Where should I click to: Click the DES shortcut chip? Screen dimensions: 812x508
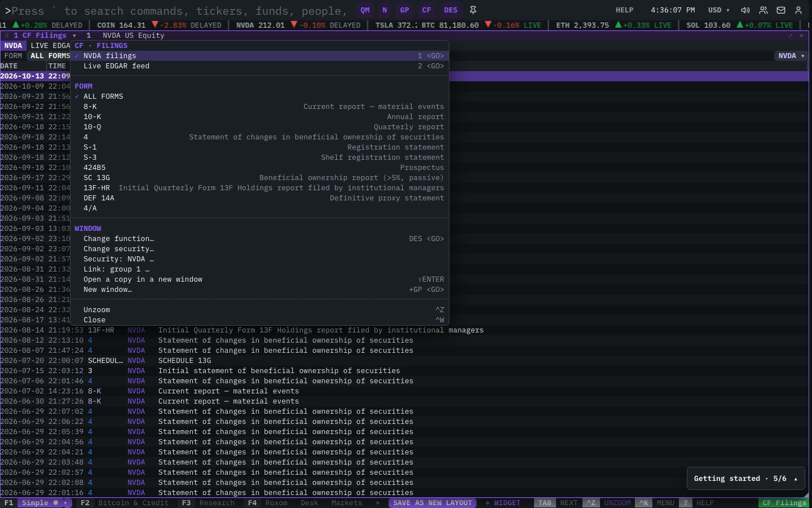point(451,10)
